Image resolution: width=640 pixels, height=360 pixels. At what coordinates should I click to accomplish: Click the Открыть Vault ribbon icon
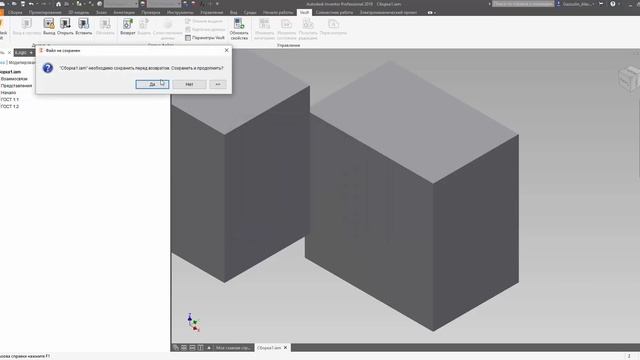pyautogui.click(x=65, y=27)
